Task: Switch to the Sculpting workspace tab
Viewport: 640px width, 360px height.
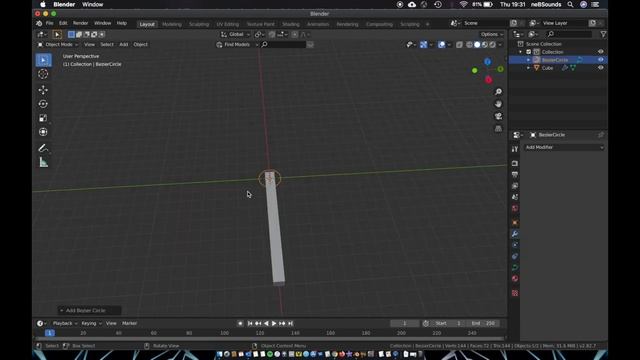Action: (199, 24)
